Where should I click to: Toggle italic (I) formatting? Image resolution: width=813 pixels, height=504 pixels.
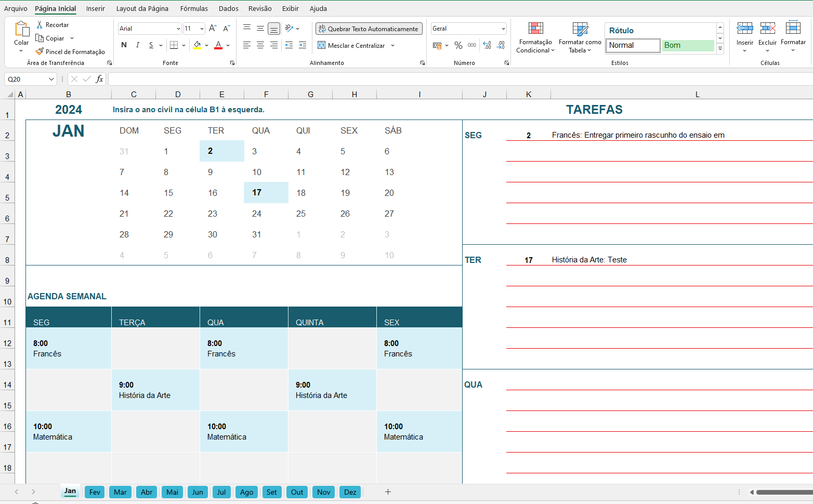[x=138, y=45]
